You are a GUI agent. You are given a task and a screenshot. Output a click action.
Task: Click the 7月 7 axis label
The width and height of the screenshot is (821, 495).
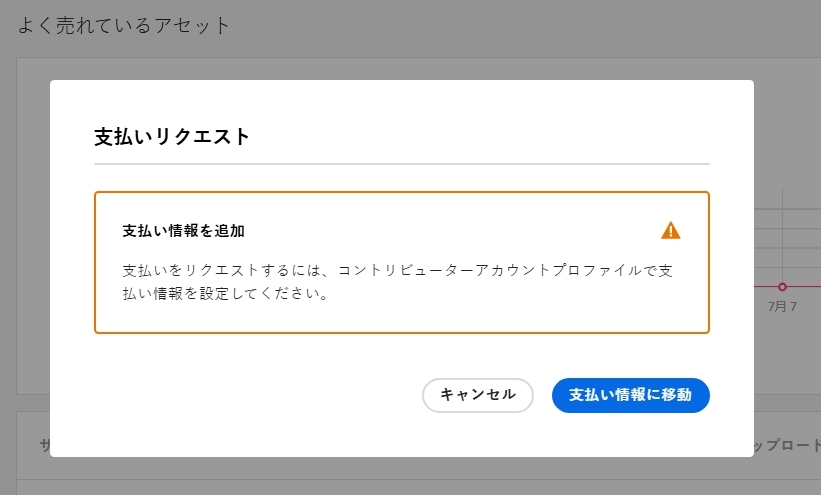[x=782, y=306]
